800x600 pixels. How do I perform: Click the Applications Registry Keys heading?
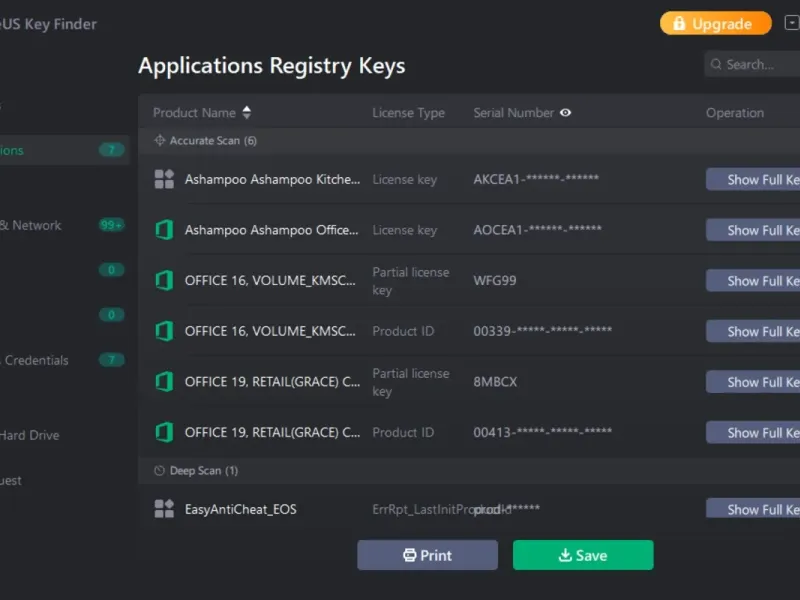click(271, 66)
